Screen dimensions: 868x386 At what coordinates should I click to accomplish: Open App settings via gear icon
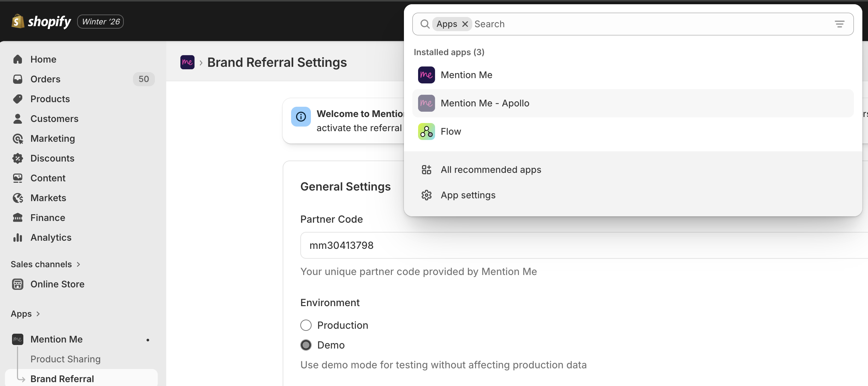pos(427,195)
